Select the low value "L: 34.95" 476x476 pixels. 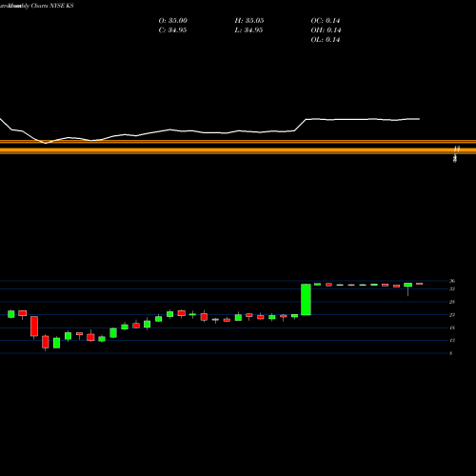(249, 30)
